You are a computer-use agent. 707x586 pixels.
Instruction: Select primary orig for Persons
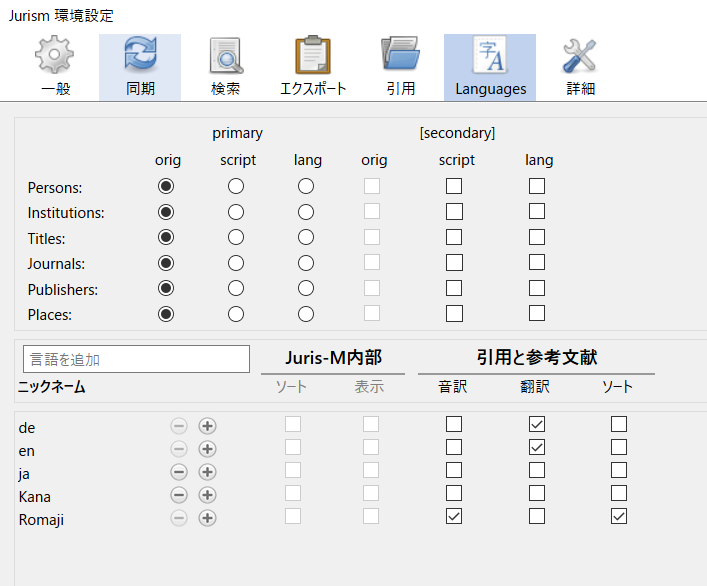(x=166, y=186)
